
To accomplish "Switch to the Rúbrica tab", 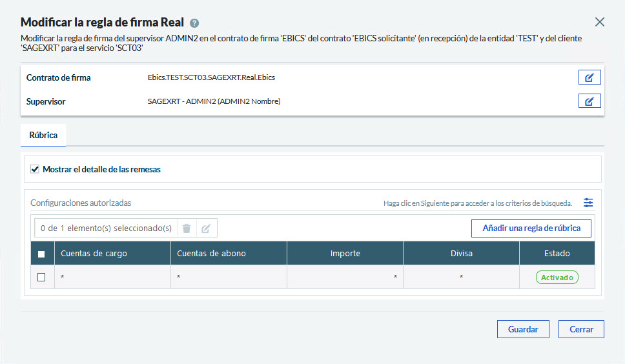I will click(x=43, y=135).
